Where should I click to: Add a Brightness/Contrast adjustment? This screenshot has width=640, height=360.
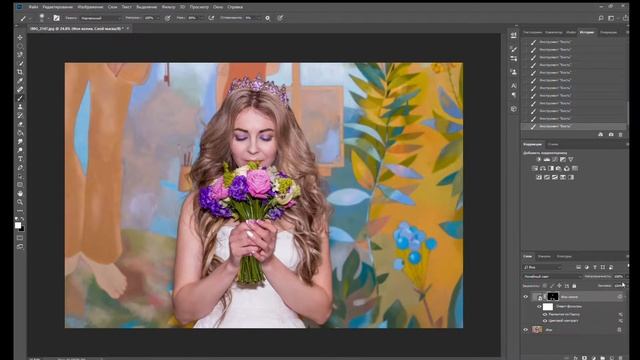point(539,159)
